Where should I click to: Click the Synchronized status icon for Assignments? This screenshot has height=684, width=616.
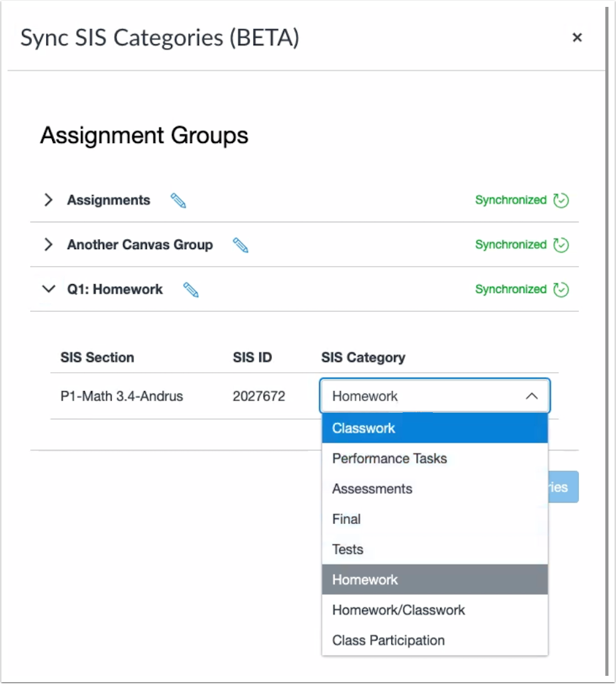[561, 200]
